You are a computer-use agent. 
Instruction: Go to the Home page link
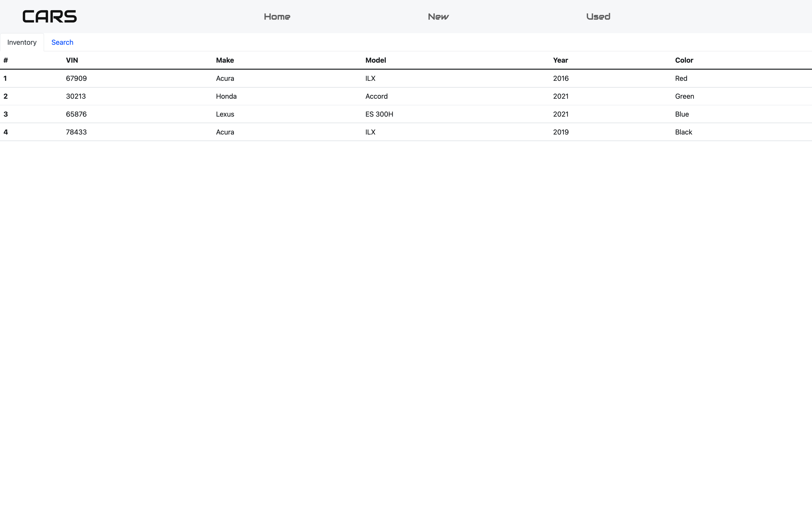[x=277, y=16]
